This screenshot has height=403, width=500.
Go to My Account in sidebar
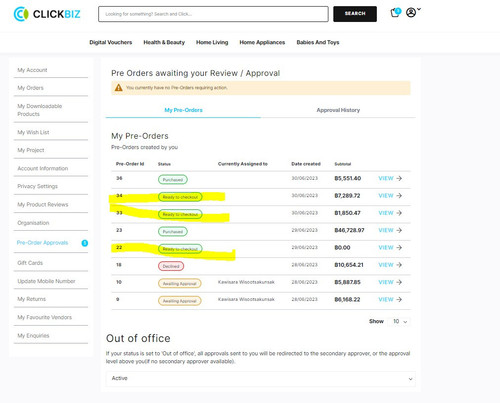[32, 70]
